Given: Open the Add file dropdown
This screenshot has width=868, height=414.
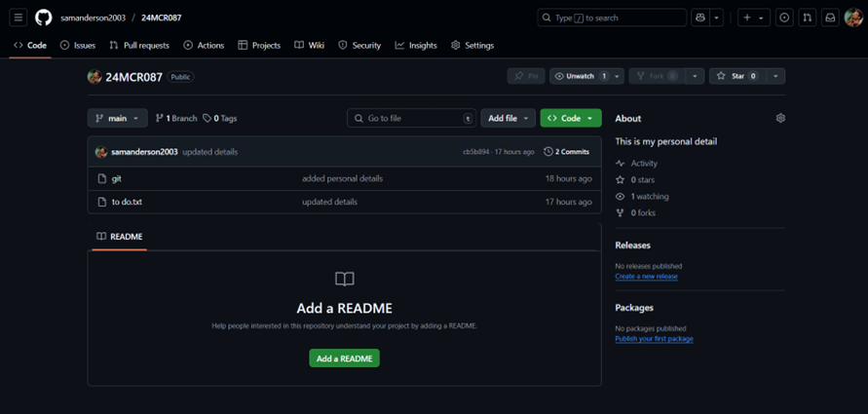Looking at the screenshot, I should click(x=509, y=118).
